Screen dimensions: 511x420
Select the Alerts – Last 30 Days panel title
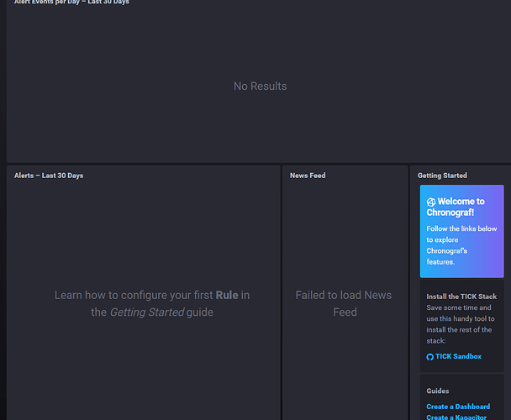(x=49, y=176)
